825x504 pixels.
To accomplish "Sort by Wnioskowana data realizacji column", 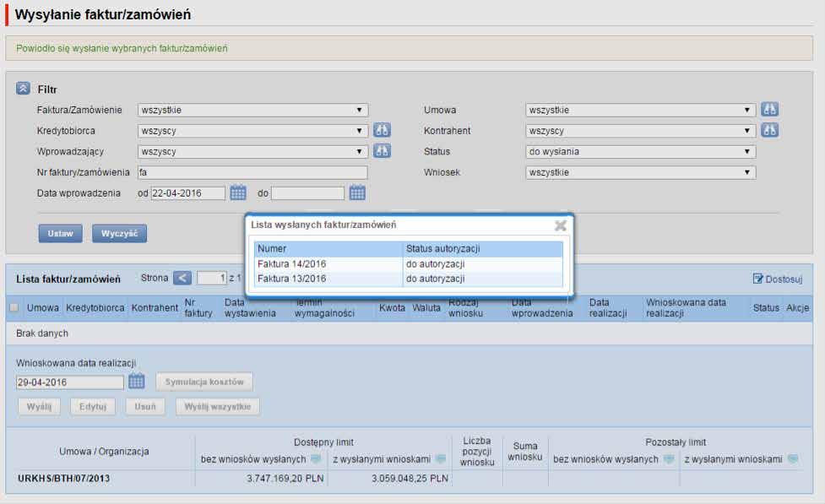I will click(687, 308).
